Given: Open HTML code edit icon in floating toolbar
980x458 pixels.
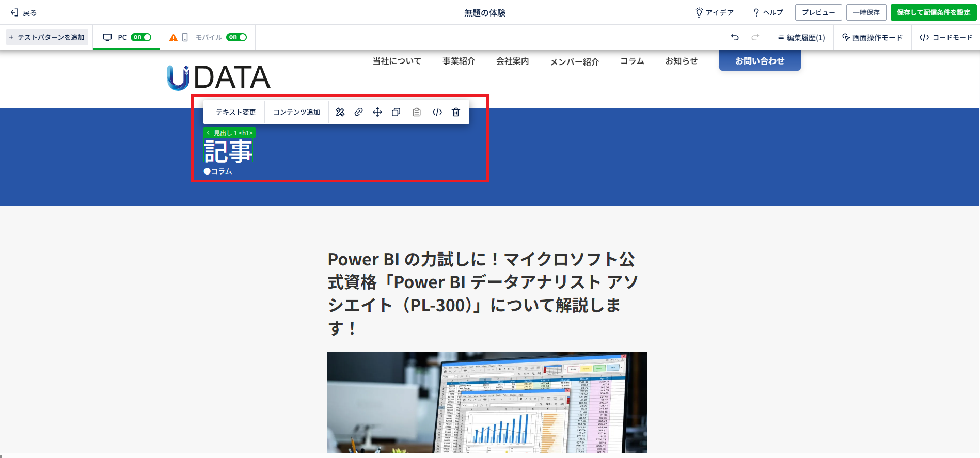Looking at the screenshot, I should [437, 112].
